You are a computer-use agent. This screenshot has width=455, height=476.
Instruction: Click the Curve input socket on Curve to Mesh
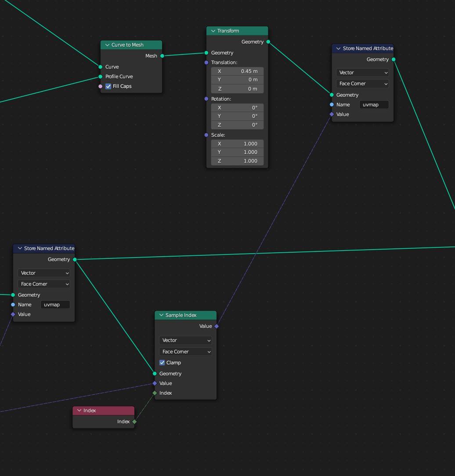point(101,67)
